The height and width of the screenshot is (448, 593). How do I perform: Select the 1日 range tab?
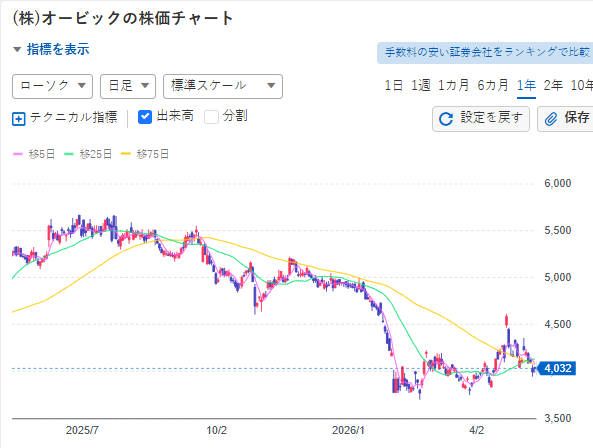click(394, 85)
